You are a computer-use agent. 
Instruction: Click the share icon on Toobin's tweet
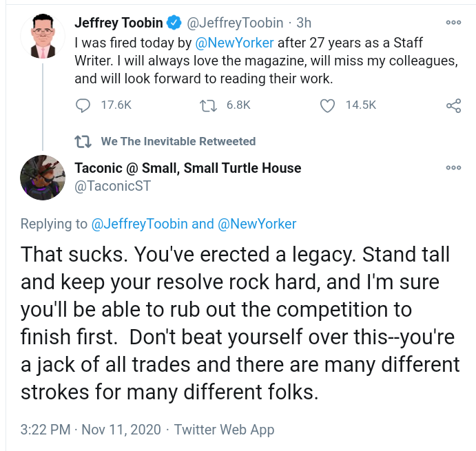453,105
